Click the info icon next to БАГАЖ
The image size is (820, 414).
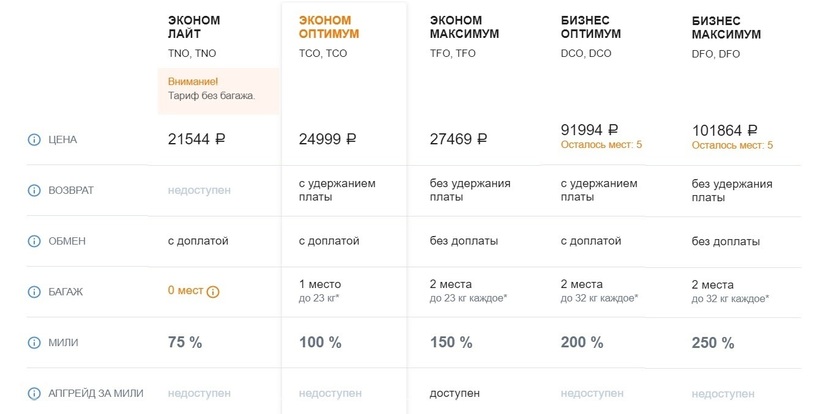point(35,292)
